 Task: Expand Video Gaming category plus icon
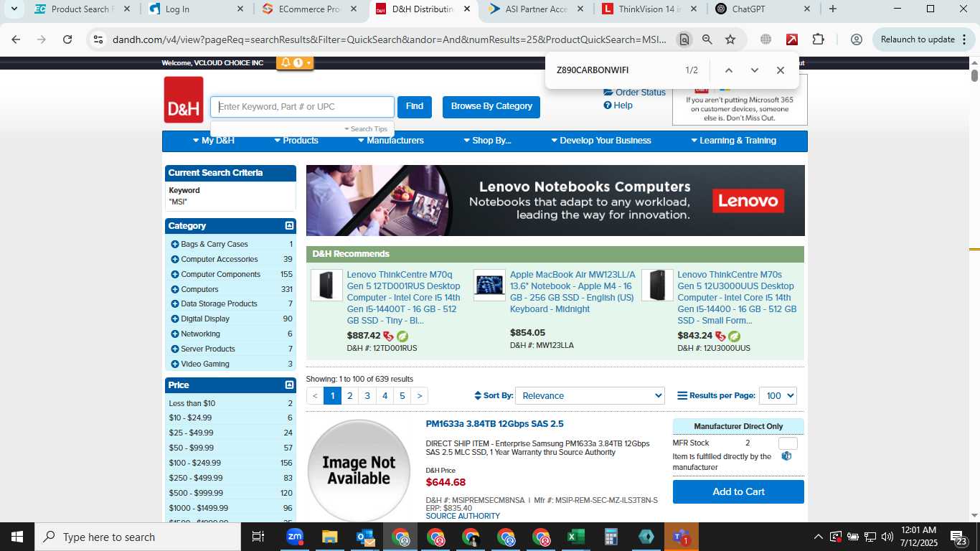pos(175,364)
